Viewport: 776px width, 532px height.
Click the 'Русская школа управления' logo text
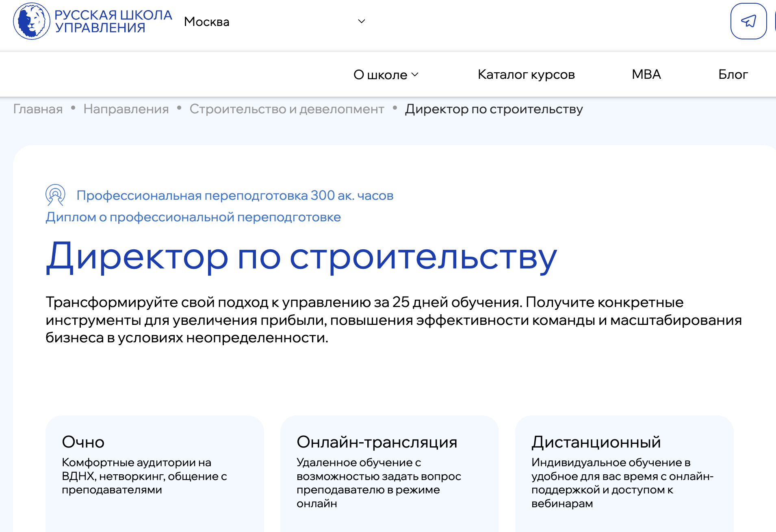pos(113,21)
